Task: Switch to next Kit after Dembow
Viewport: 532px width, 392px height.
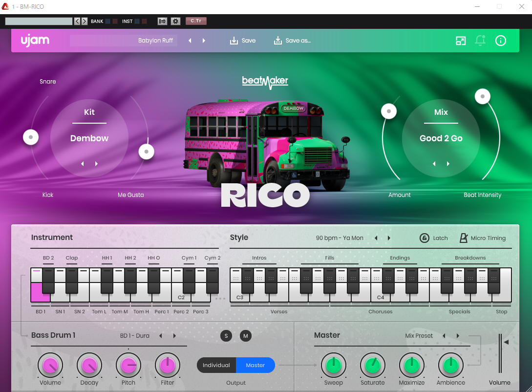Action: click(96, 164)
